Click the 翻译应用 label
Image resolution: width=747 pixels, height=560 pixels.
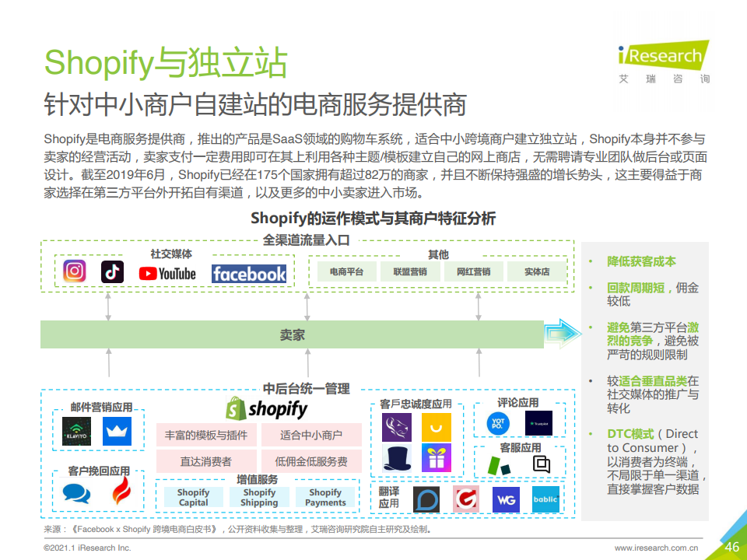[x=389, y=497]
